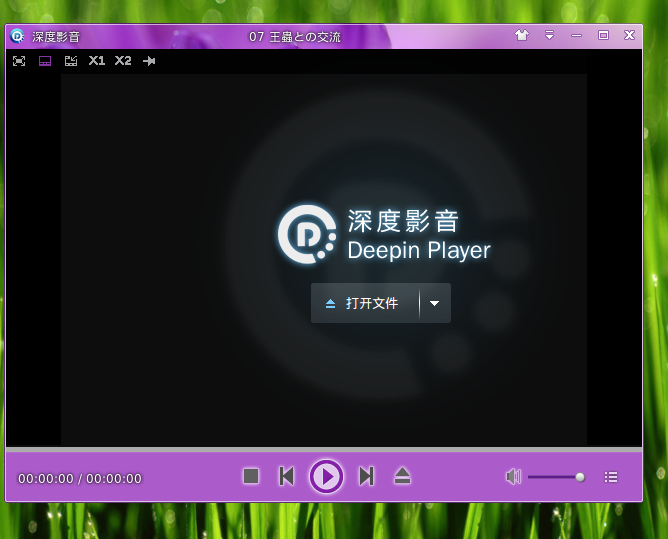The width and height of the screenshot is (668, 539).
Task: Enter fullscreen mode from the top toolbar
Action: 19,61
